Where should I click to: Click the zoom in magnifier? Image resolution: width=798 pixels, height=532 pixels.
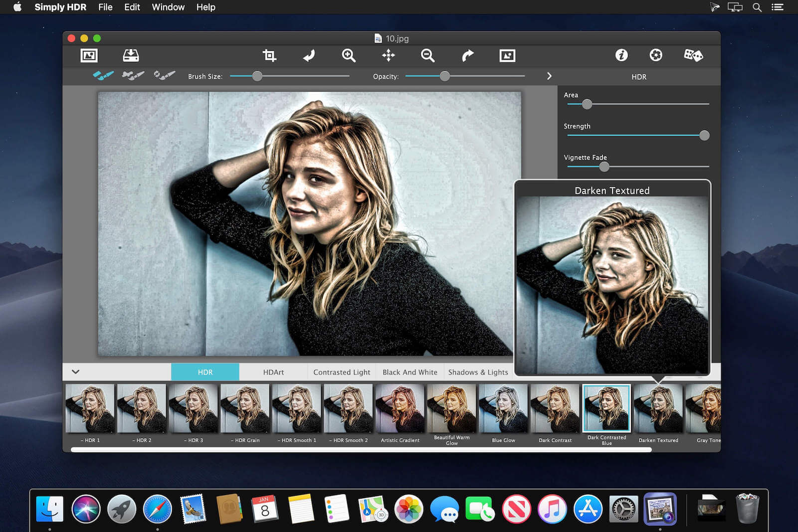[x=349, y=55]
